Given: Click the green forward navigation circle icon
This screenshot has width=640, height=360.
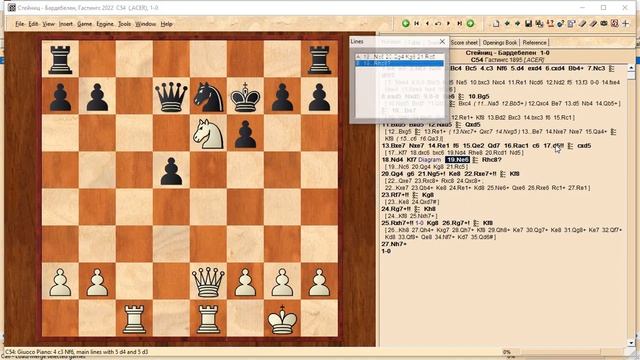Looking at the screenshot, I should [470, 24].
